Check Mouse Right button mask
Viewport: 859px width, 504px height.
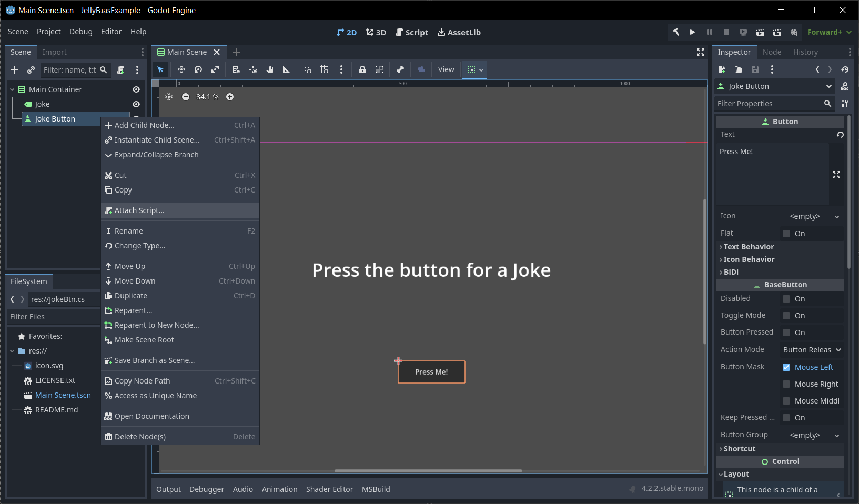786,384
